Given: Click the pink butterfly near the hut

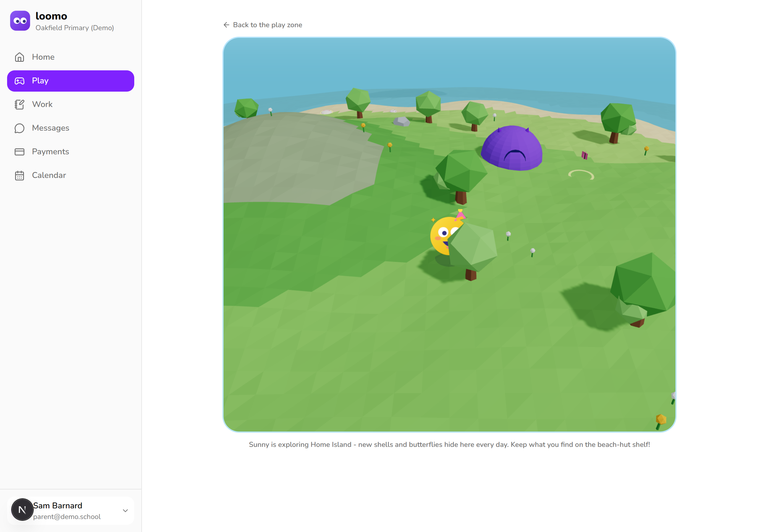Looking at the screenshot, I should pos(585,155).
